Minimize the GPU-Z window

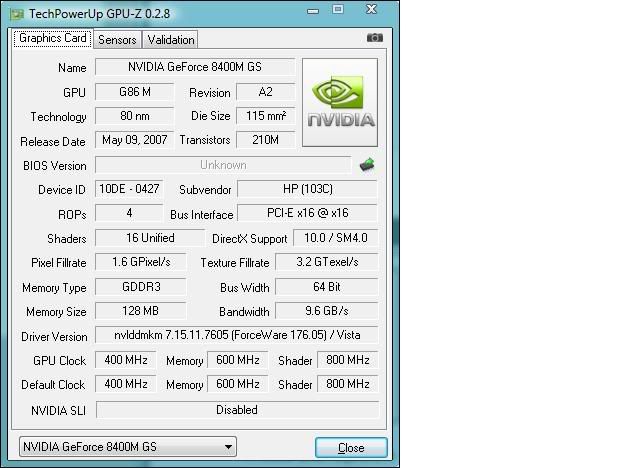click(313, 11)
